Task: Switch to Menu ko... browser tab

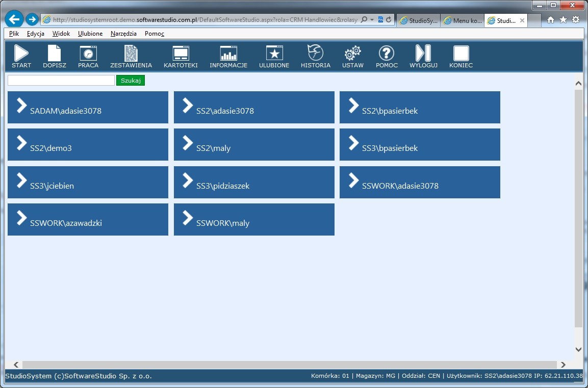Action: tap(463, 20)
